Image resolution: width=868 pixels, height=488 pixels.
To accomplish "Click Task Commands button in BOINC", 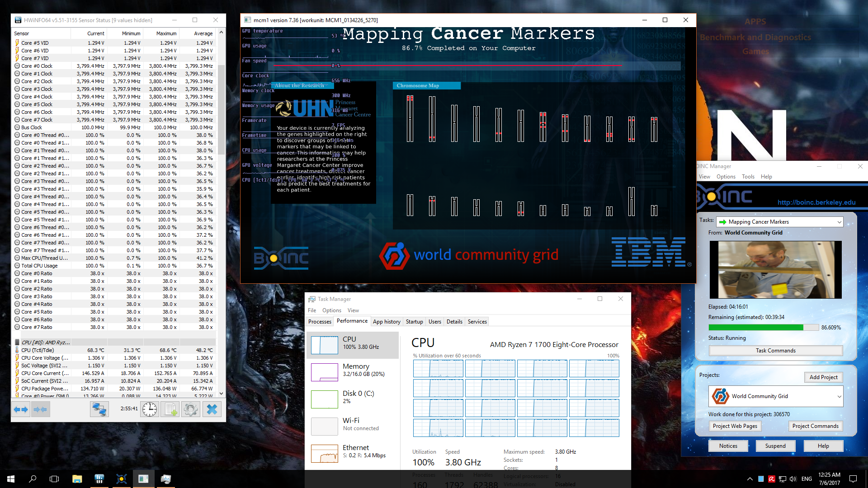I will point(776,351).
